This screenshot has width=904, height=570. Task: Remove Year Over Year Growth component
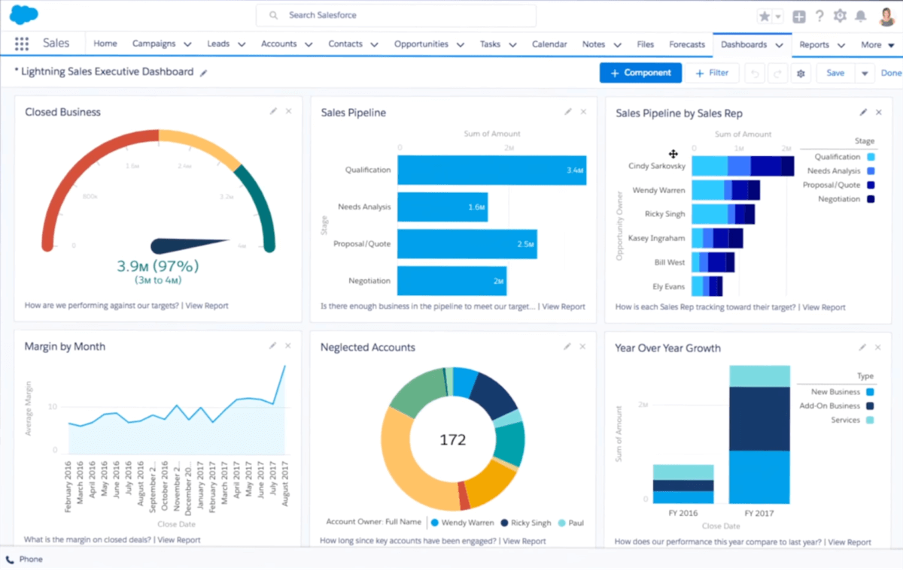click(878, 348)
